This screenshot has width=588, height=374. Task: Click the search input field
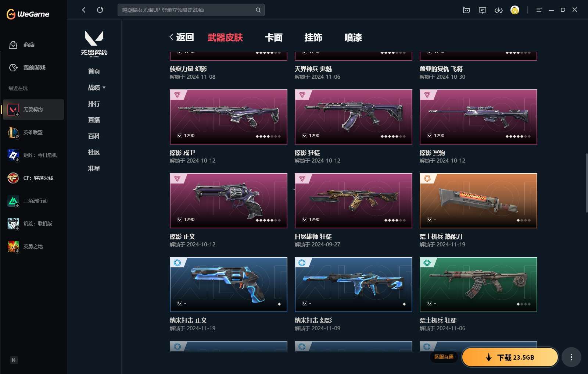(191, 10)
